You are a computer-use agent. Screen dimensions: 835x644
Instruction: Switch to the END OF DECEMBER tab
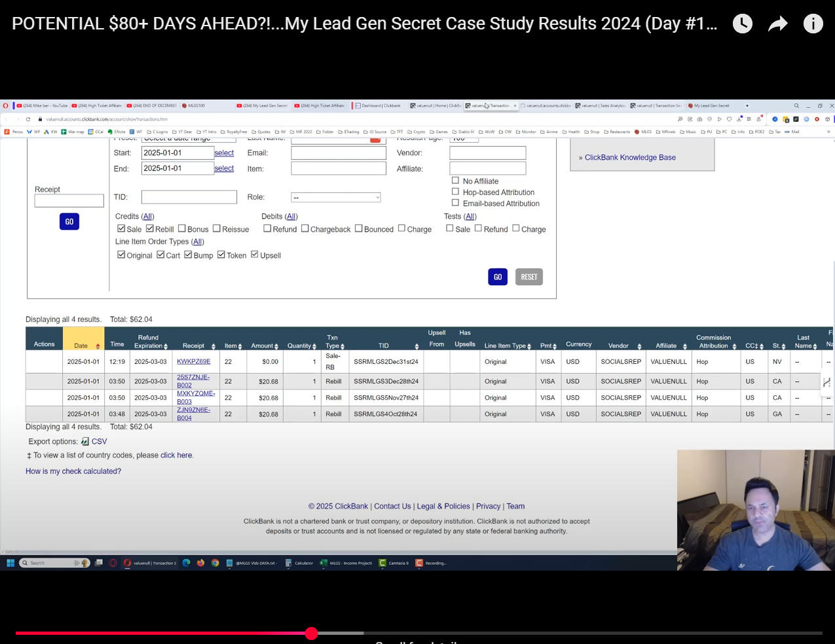[152, 105]
